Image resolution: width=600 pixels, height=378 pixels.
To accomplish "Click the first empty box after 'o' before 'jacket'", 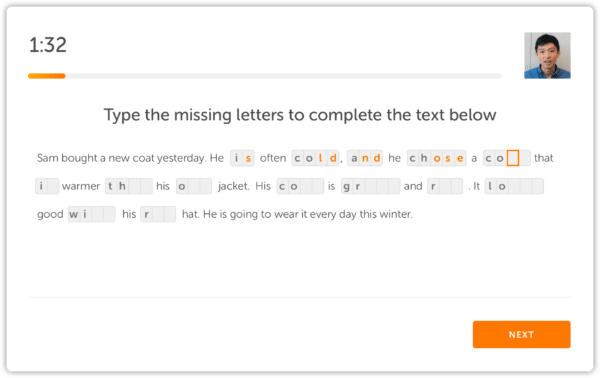I will 194,186.
